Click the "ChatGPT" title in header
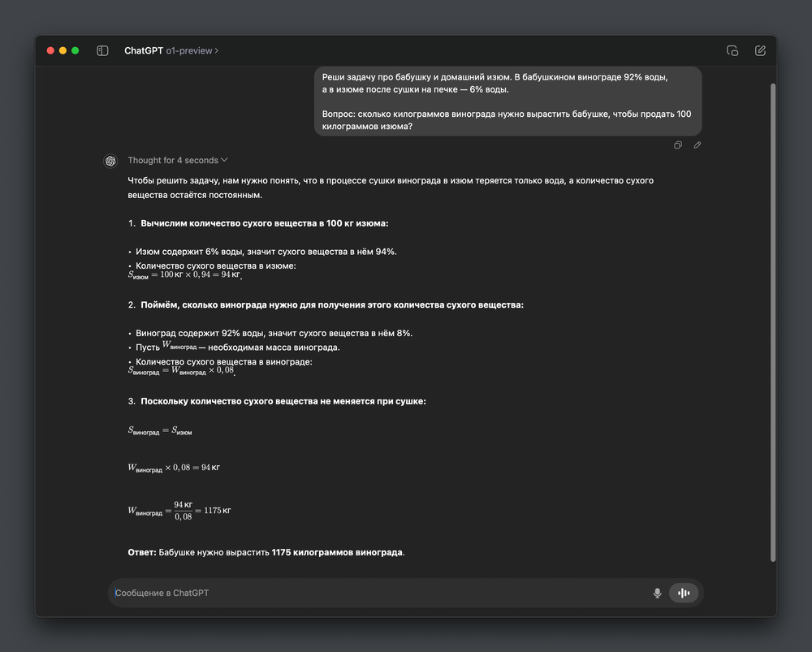This screenshot has height=652, width=812. pos(143,50)
